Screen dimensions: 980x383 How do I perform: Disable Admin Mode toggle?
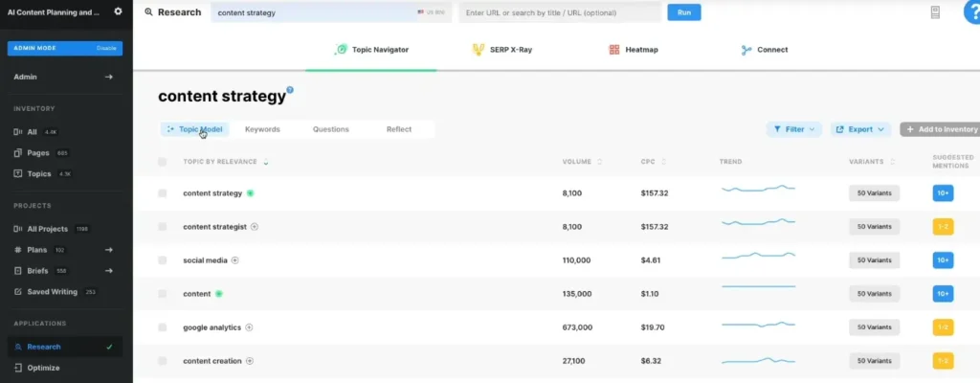click(x=106, y=48)
